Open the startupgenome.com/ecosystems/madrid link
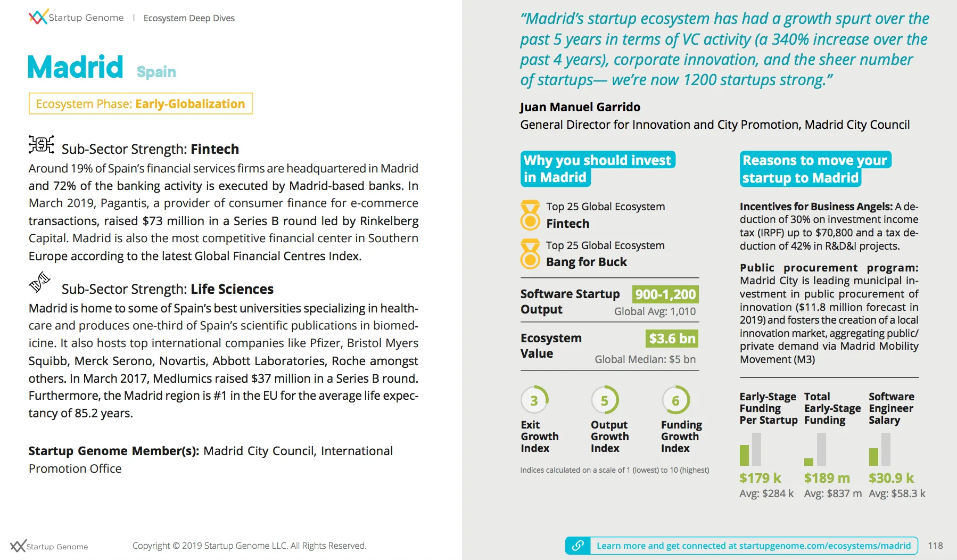This screenshot has width=957, height=560. (753, 546)
